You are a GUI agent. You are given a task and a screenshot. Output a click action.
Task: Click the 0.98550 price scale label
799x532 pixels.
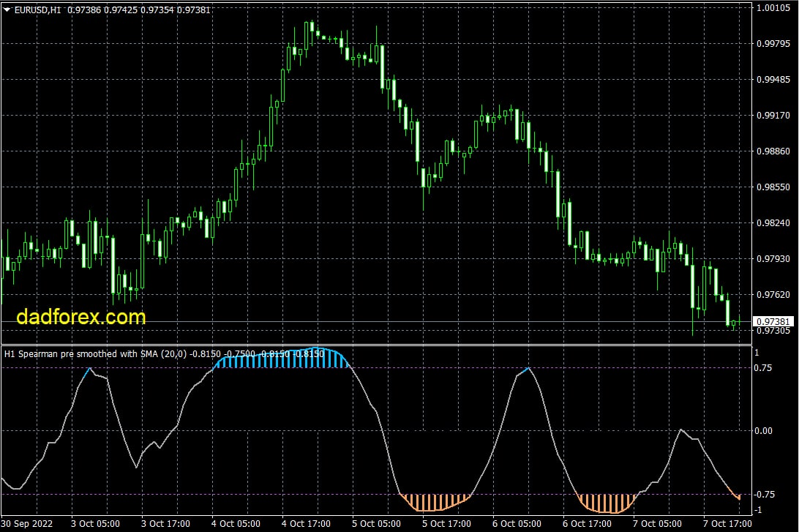click(773, 187)
